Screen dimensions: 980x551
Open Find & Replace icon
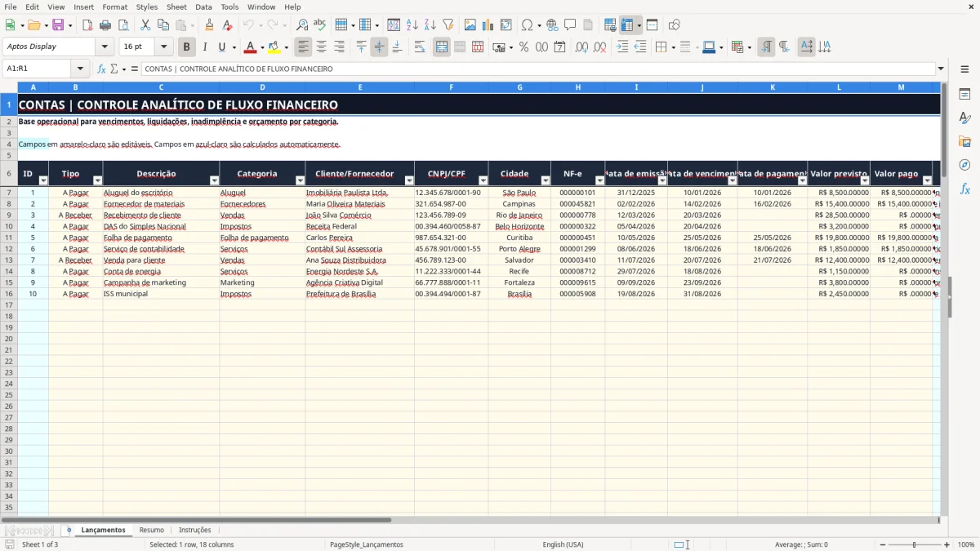(302, 25)
